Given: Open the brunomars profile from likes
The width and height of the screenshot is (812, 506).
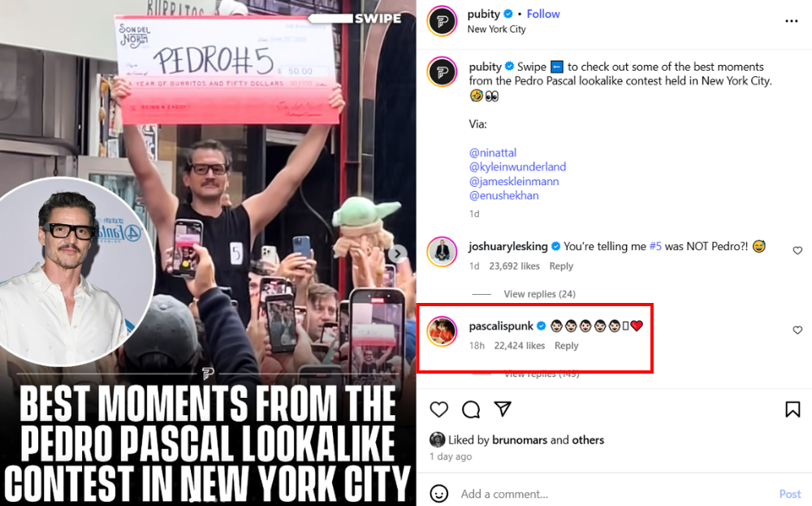Looking at the screenshot, I should pos(520,439).
